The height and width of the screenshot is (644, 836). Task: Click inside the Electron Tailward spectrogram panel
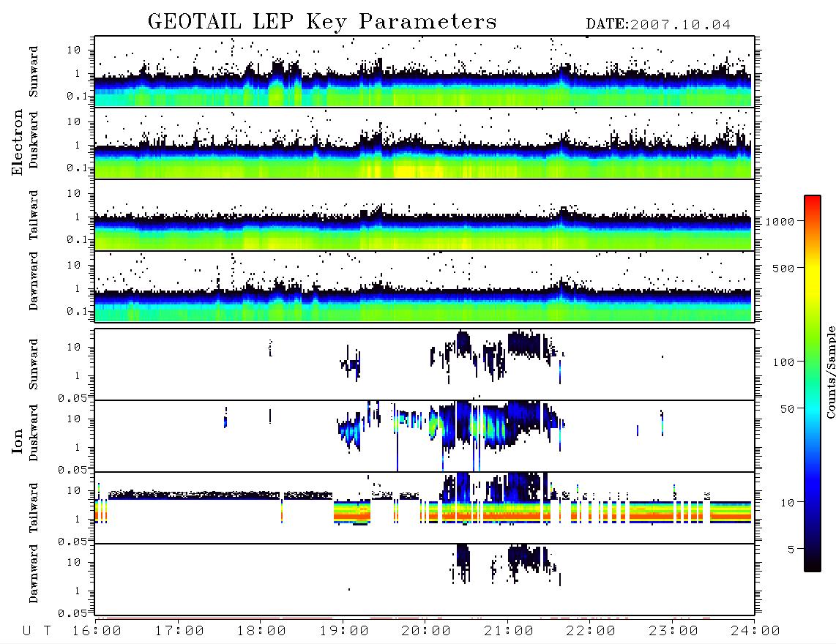(425, 215)
